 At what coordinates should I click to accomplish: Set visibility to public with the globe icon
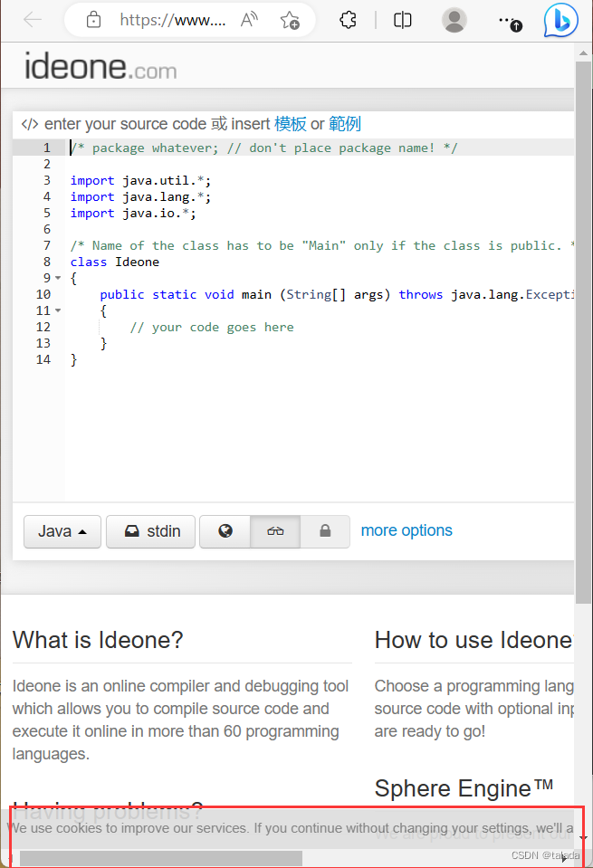225,531
